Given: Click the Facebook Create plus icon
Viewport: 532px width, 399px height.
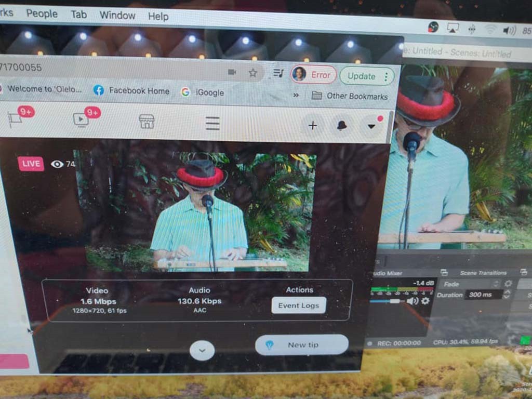Looking at the screenshot, I should click(312, 125).
